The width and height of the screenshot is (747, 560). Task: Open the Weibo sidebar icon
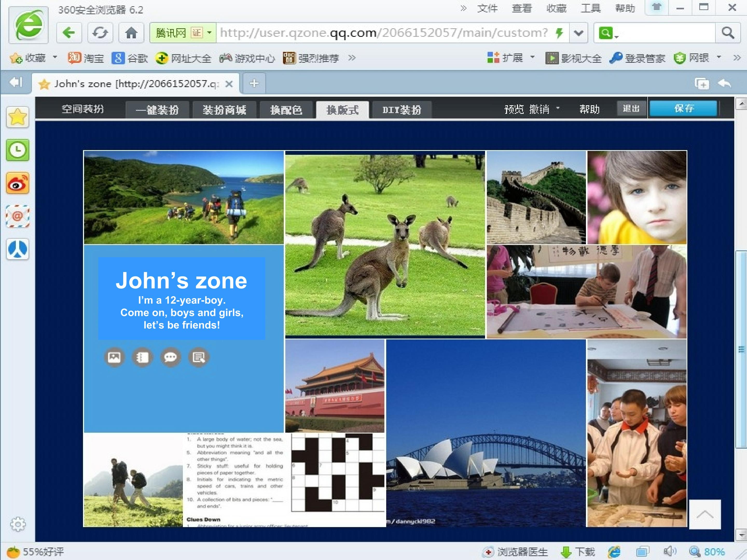(18, 183)
